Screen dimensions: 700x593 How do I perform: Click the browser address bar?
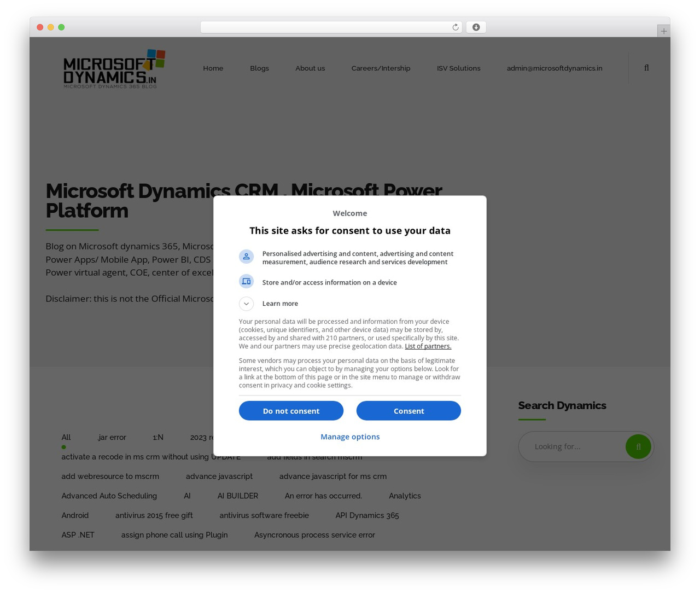(331, 27)
